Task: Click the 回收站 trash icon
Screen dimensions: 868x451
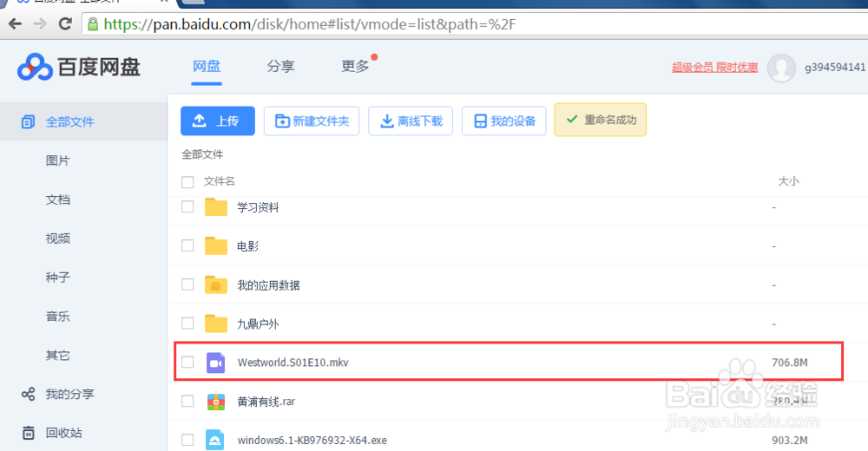Action: click(28, 433)
